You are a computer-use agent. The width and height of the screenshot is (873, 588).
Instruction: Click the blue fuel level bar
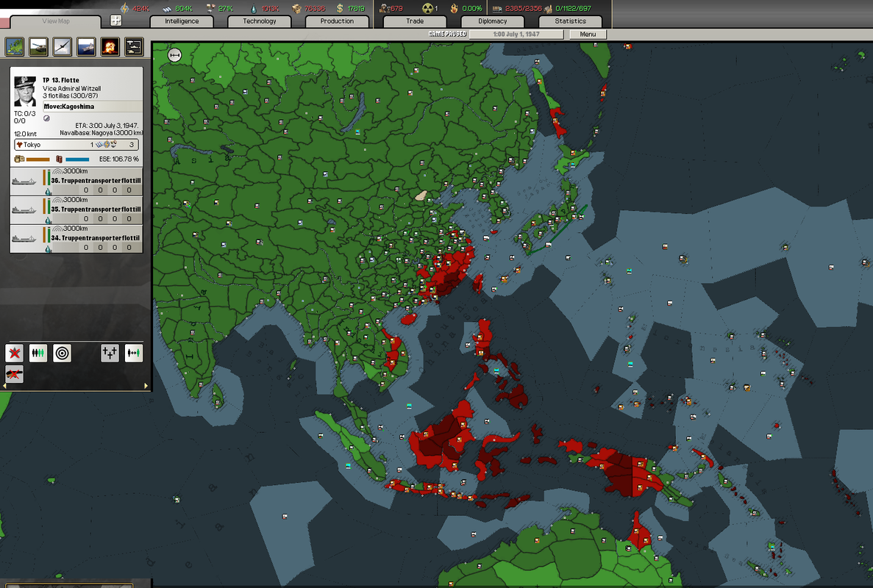point(77,159)
